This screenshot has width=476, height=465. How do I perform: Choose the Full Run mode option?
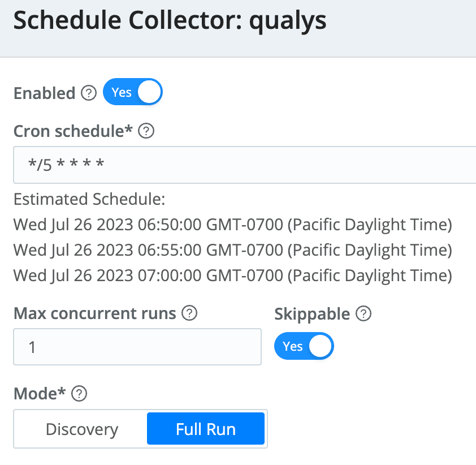coord(206,429)
